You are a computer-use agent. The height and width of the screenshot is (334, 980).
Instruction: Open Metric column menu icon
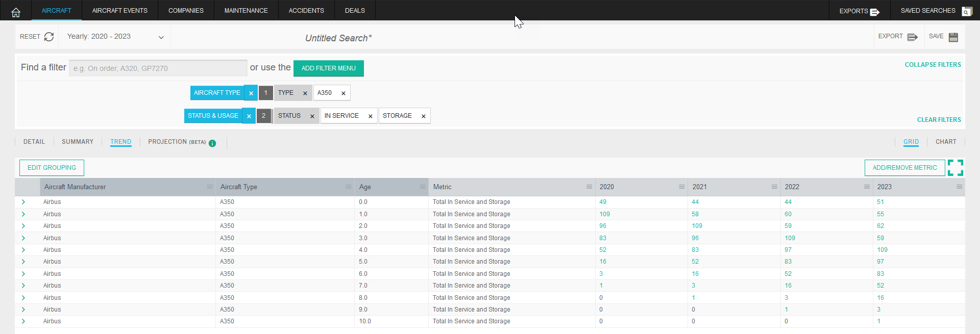tap(589, 187)
